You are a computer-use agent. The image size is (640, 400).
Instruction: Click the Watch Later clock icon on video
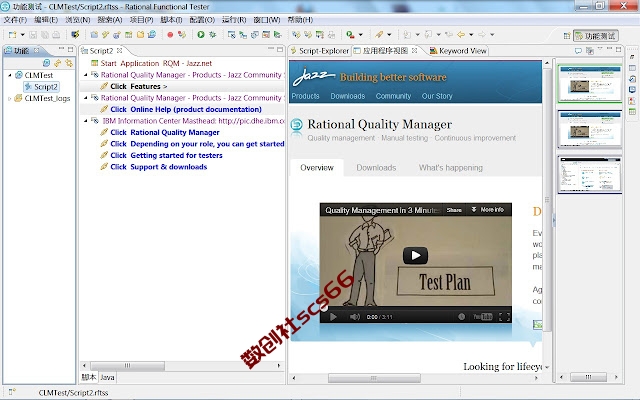click(461, 317)
